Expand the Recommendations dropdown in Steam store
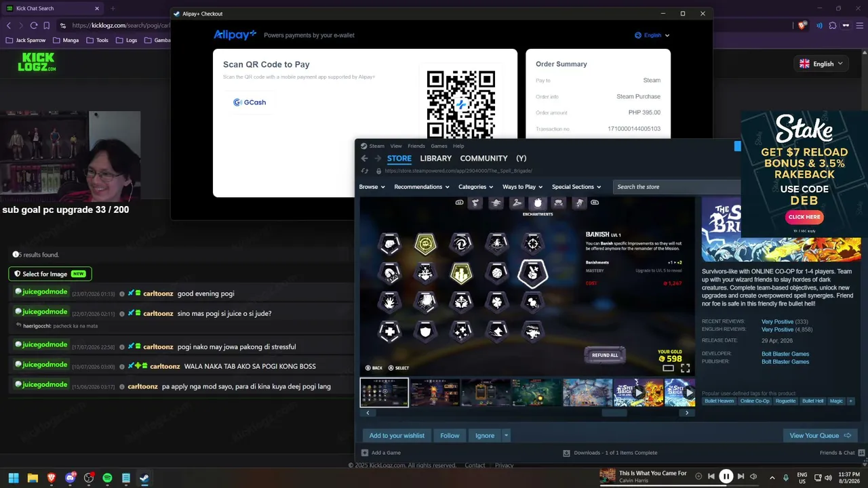Viewport: 868px width, 488px height. pyautogui.click(x=422, y=187)
